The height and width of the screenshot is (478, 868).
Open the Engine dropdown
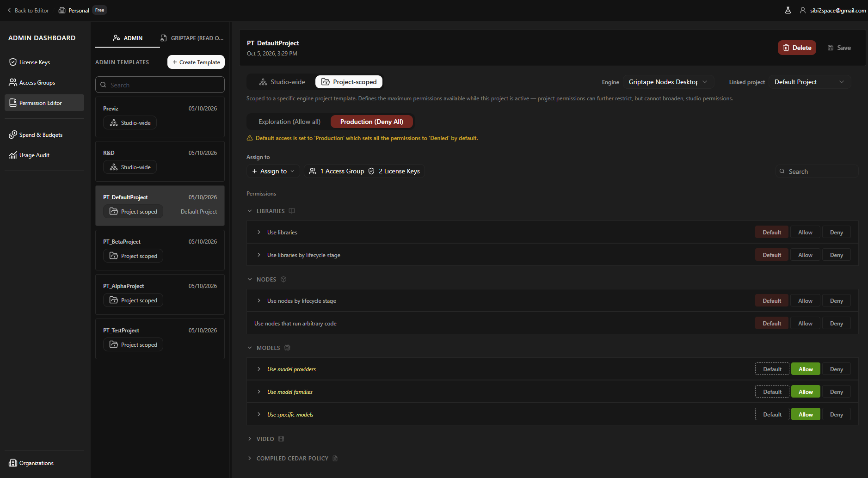coord(668,82)
